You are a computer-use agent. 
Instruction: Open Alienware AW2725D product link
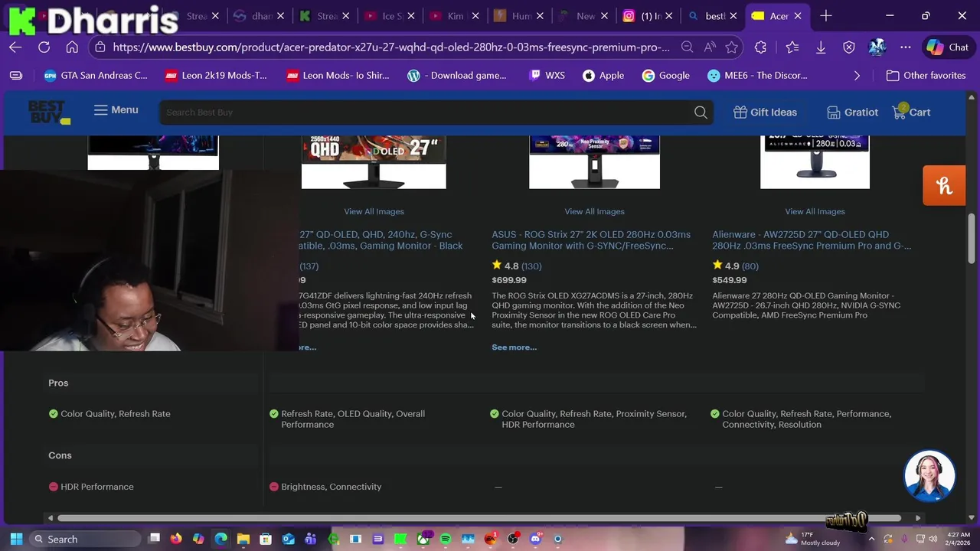(x=812, y=240)
